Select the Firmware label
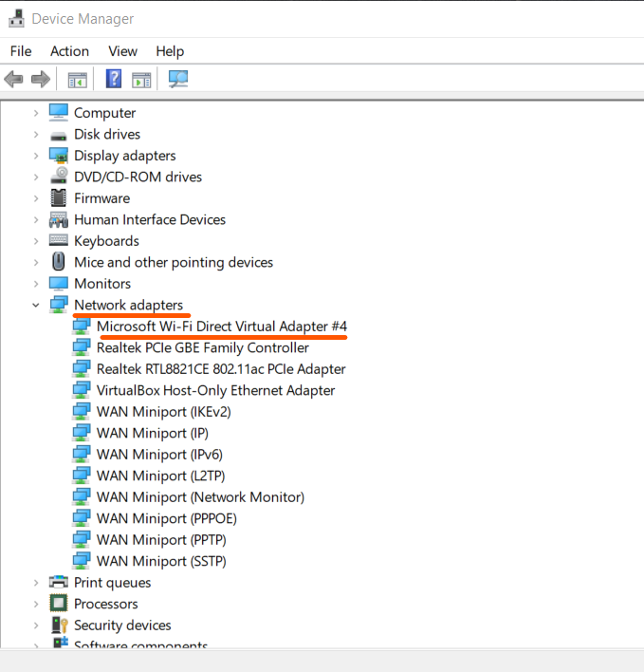Image resolution: width=644 pixels, height=672 pixels. 101,198
